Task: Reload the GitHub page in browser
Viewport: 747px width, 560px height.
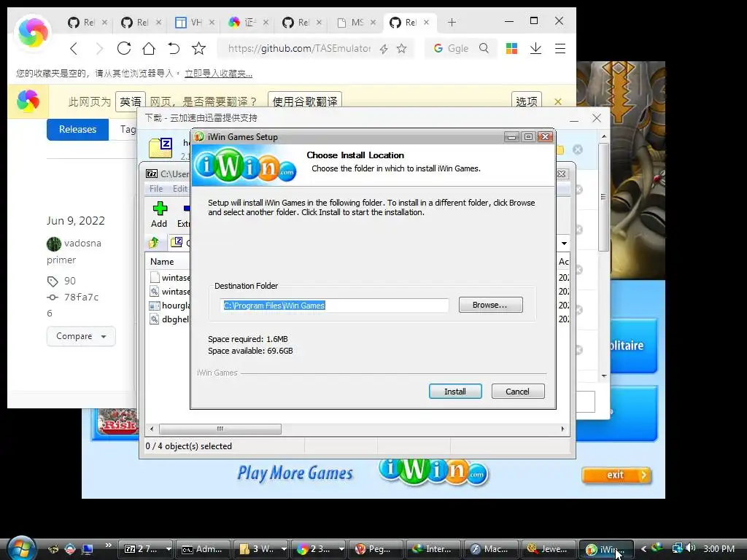Action: (x=124, y=48)
